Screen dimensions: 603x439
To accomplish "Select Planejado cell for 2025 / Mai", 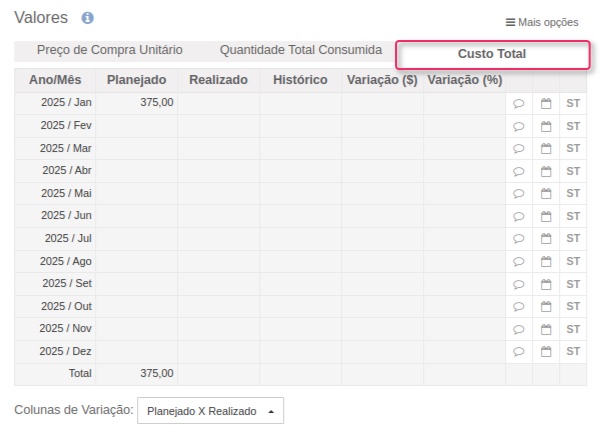I will pos(137,193).
